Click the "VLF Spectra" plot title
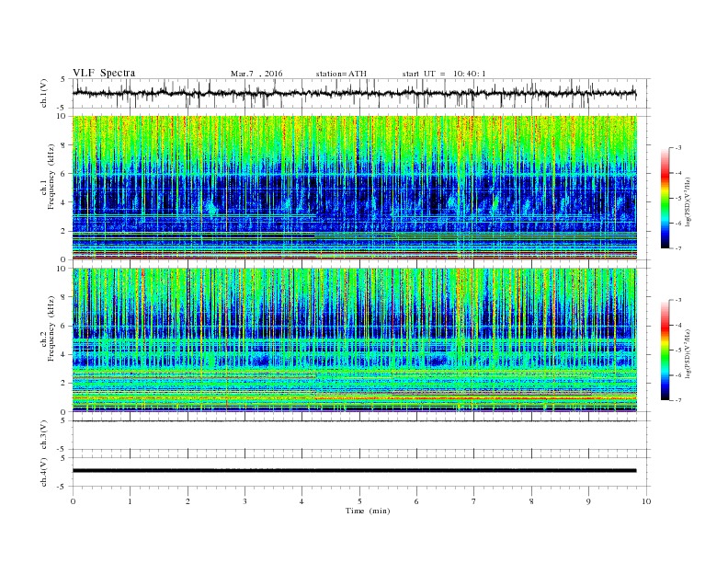 [x=104, y=73]
